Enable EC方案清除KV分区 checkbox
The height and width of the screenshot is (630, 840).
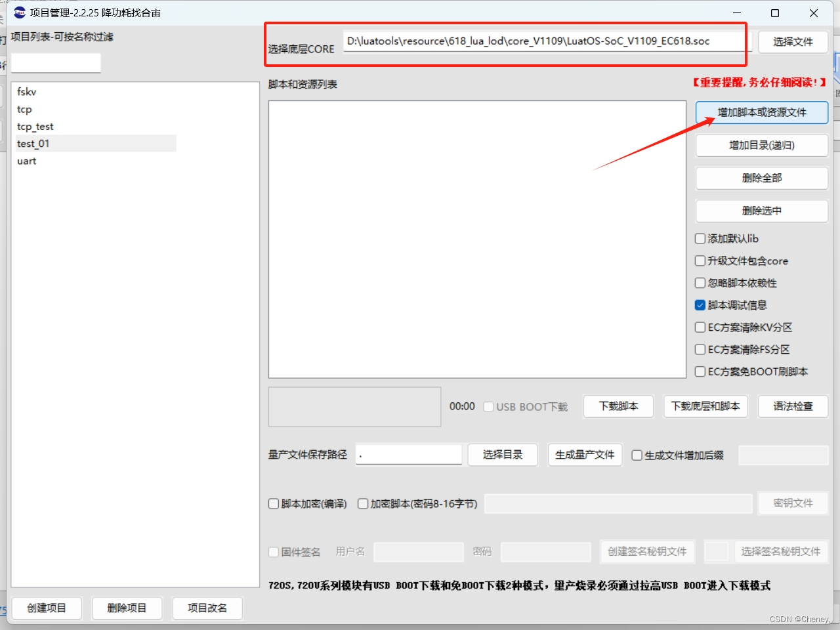coord(700,327)
